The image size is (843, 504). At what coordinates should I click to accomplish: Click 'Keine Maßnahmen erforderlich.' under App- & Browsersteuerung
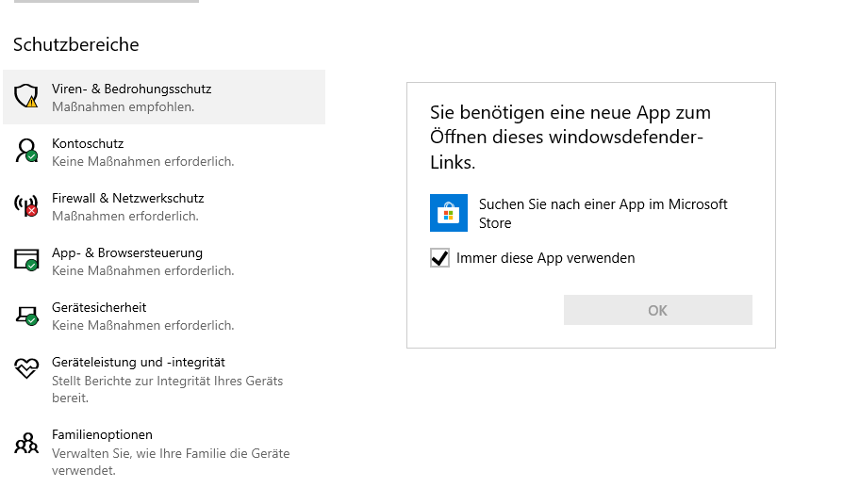tap(143, 270)
